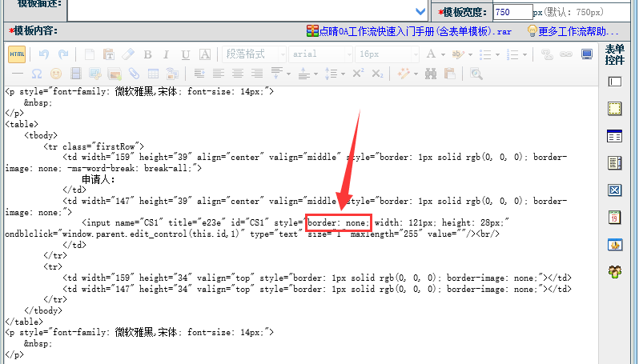Download 点晴OA工作流快速入门手册 rar file
Image resolution: width=639 pixels, height=364 pixels.
click(408, 31)
